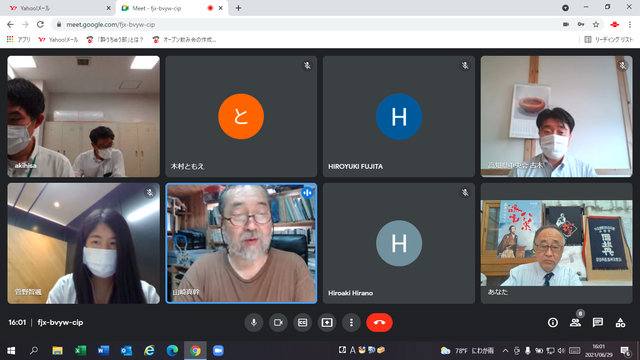
Task: Open the in-call chat panel
Action: click(x=598, y=322)
